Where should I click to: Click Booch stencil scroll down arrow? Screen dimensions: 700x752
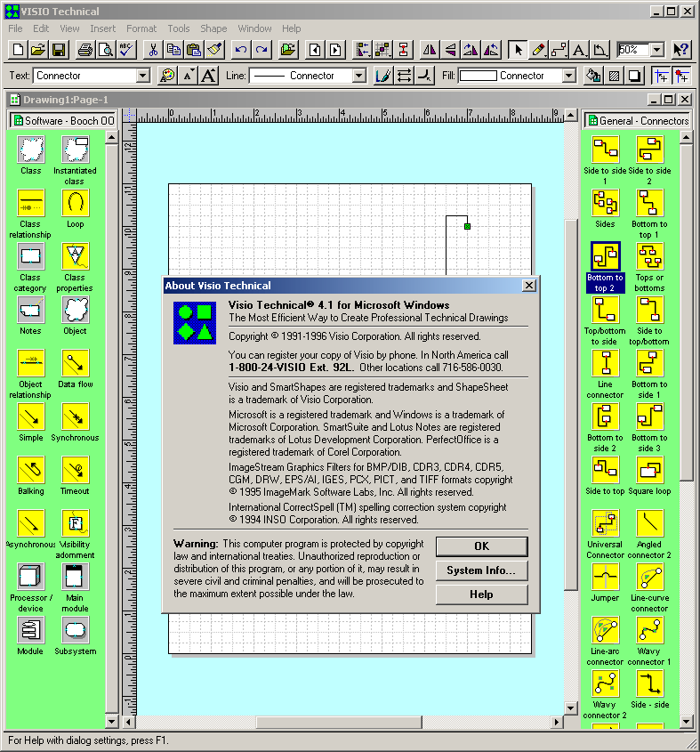click(111, 722)
